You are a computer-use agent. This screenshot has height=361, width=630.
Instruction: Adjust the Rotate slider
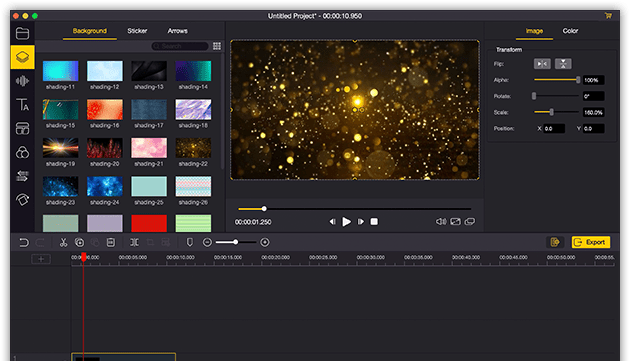(557, 96)
